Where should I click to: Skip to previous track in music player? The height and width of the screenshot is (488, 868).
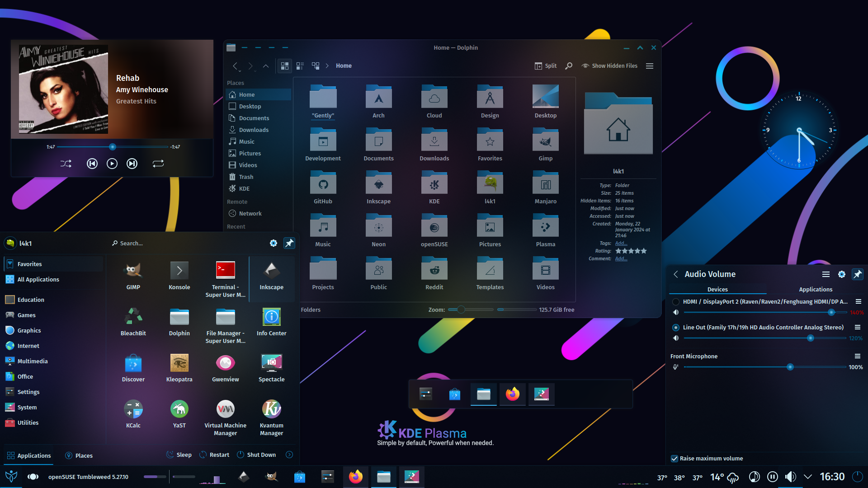click(x=92, y=164)
